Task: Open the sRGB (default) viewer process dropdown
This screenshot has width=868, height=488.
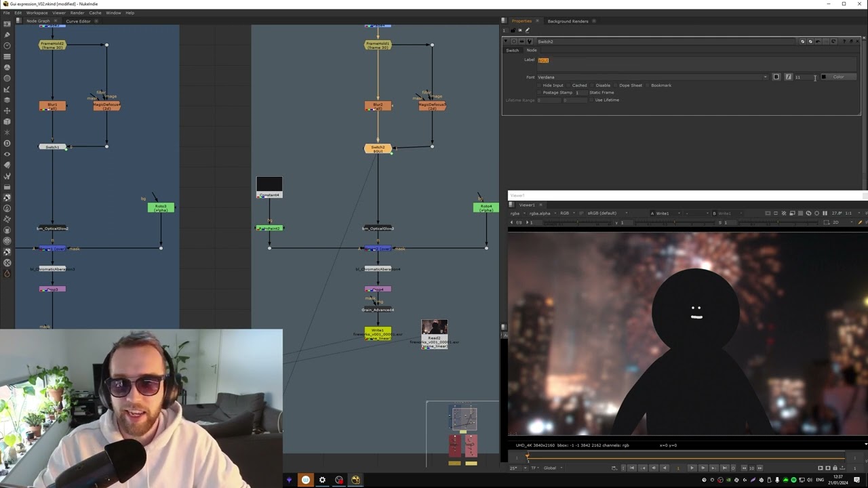Action: pos(607,213)
